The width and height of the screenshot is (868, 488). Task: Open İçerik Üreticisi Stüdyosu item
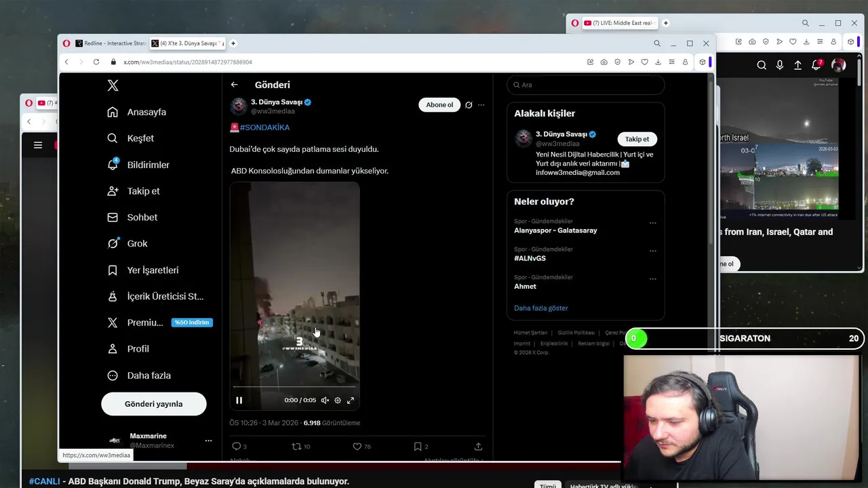point(155,296)
